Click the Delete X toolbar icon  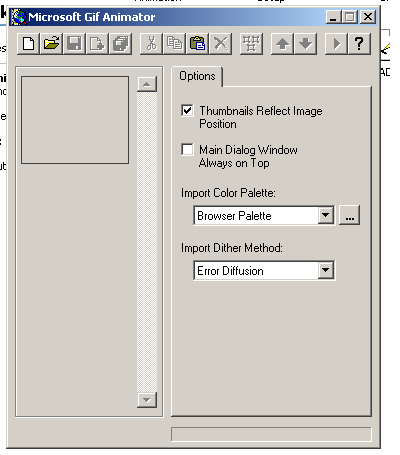220,44
